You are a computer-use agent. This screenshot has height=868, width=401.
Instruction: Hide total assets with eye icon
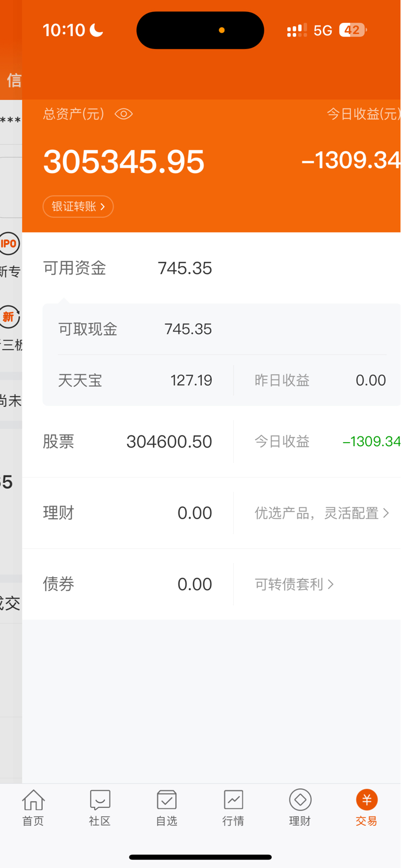pyautogui.click(x=124, y=114)
